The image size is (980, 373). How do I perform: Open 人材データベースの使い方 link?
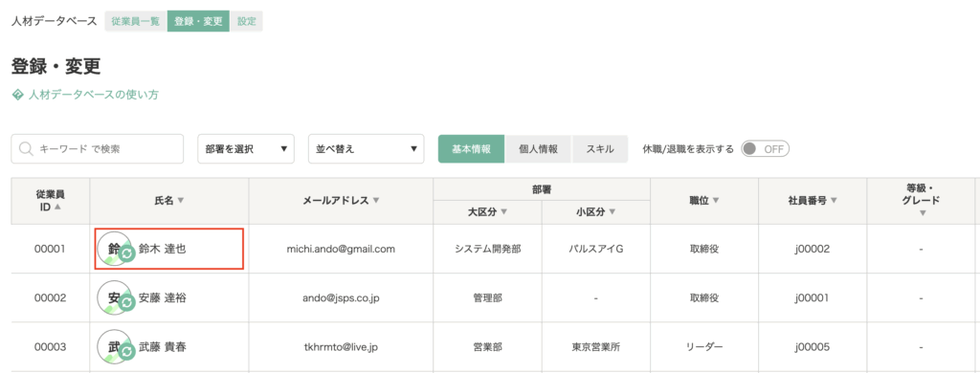93,95
